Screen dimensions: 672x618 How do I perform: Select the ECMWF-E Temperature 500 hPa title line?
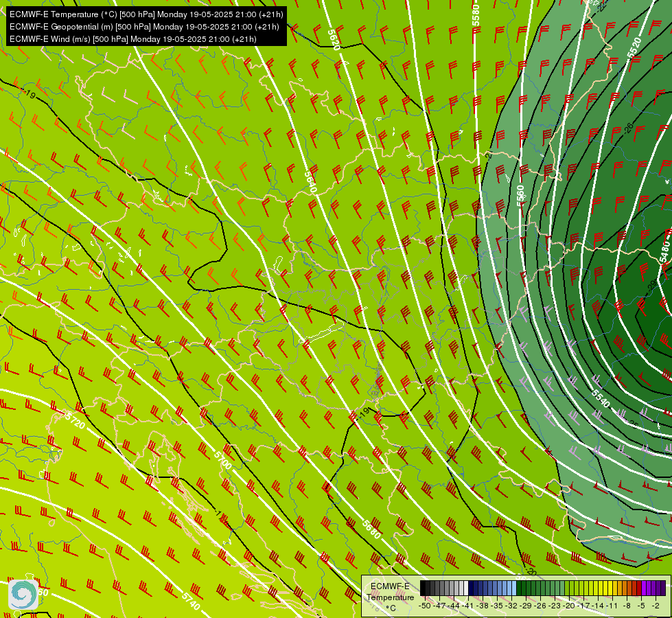coord(146,14)
